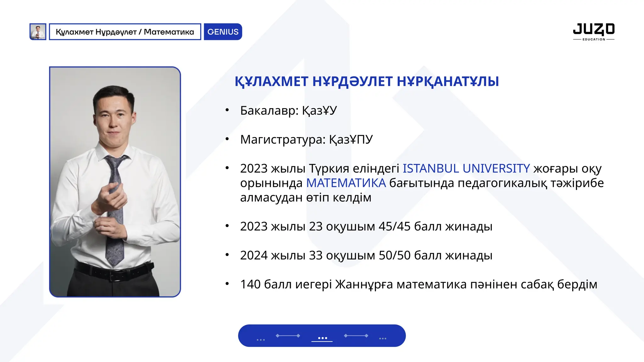Screen dimensions: 644x362
Task: Select the right three-dot step indicator
Action: point(382,338)
